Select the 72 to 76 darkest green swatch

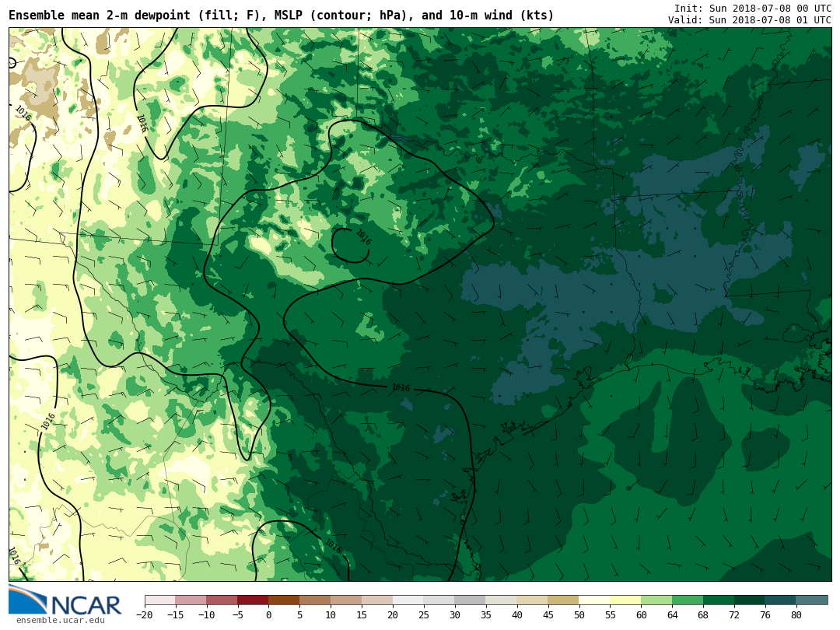pos(749,600)
